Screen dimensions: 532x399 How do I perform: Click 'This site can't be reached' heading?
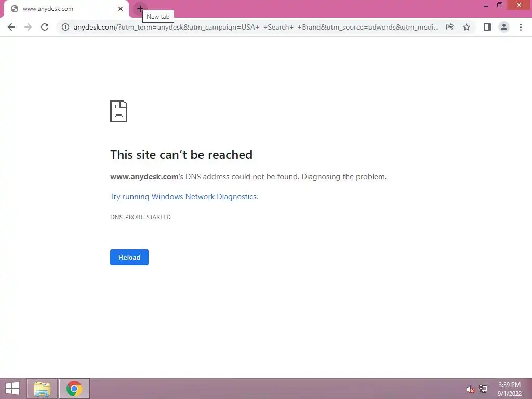(181, 155)
